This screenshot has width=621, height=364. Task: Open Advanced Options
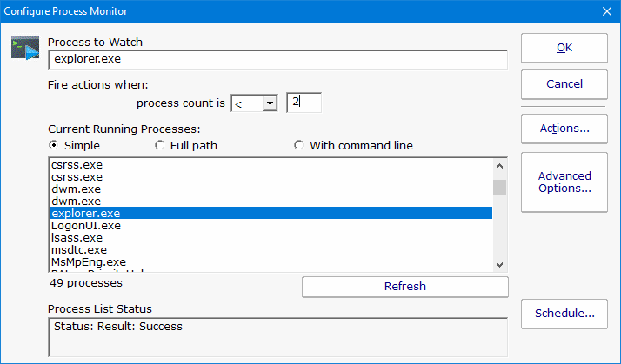point(564,182)
